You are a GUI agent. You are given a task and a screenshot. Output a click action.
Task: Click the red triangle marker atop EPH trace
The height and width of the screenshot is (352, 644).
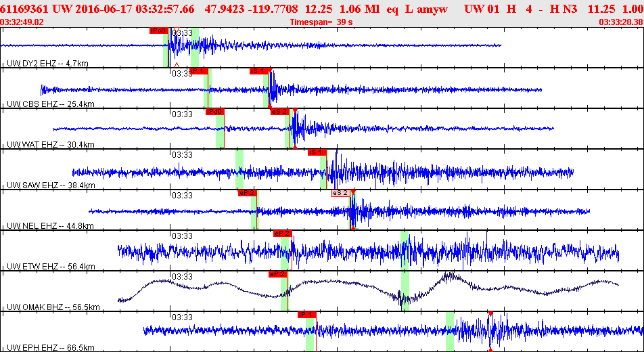pyautogui.click(x=490, y=313)
